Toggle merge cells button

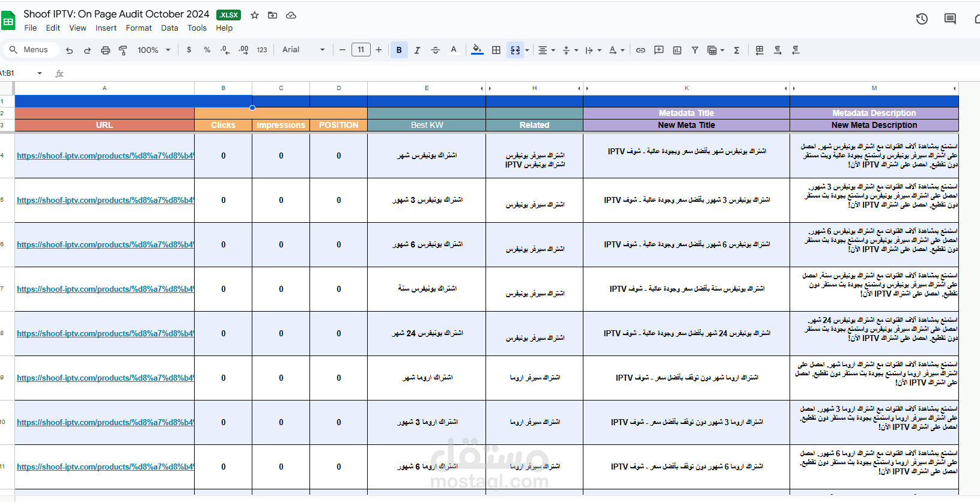click(516, 50)
